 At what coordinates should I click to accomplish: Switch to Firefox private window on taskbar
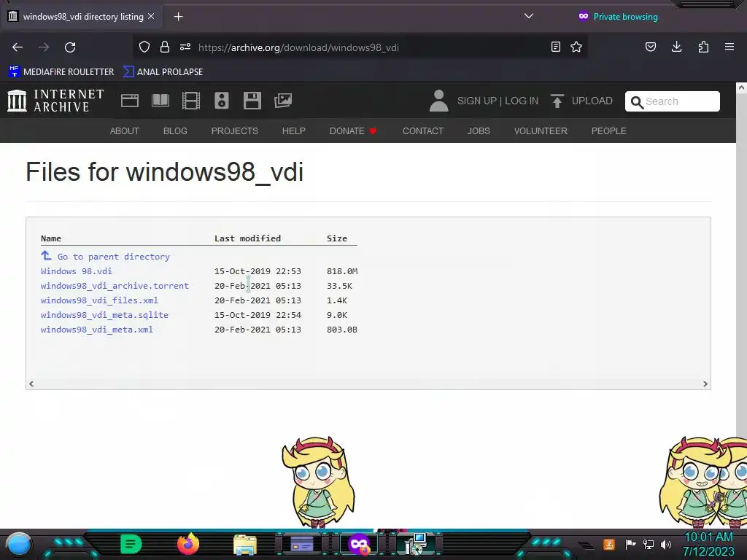coord(359,544)
